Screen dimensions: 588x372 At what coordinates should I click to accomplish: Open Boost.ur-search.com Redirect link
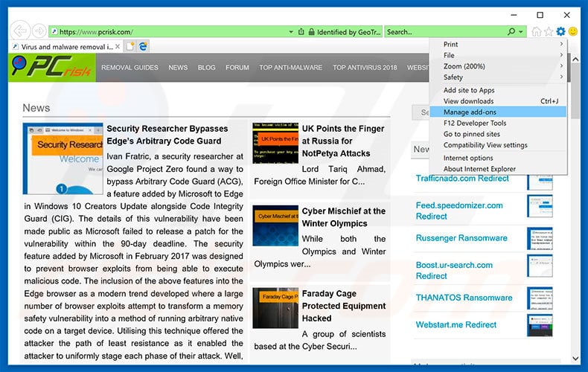click(454, 270)
